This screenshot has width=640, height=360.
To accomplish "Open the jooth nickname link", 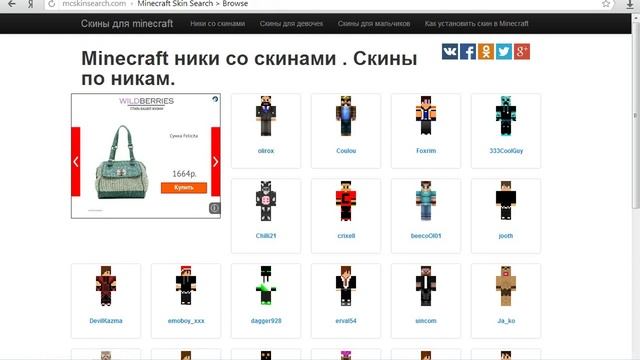I will pos(506,236).
